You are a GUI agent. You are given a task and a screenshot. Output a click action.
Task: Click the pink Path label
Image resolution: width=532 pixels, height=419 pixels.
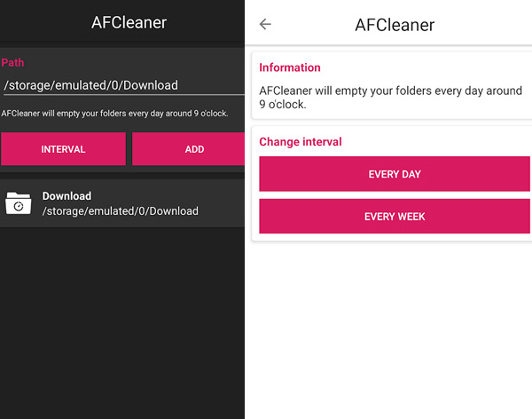click(x=13, y=63)
